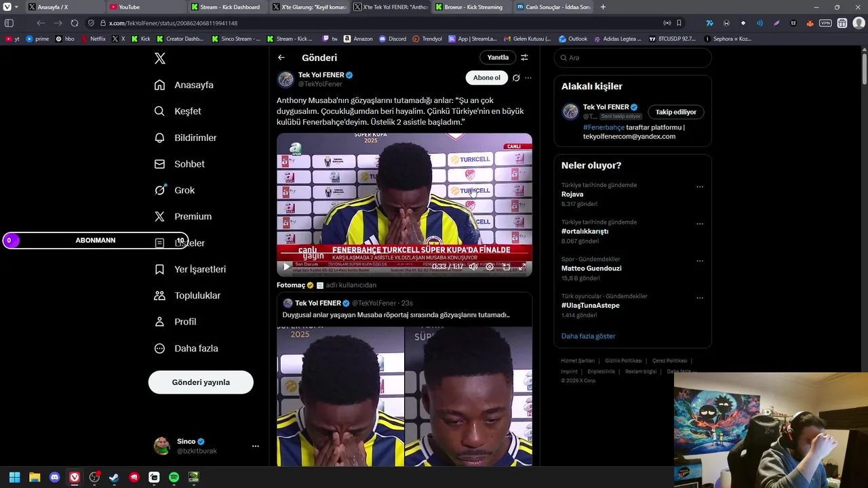Open more options for #ortalıkkarıştı trend
The height and width of the screenshot is (488, 868).
[700, 224]
